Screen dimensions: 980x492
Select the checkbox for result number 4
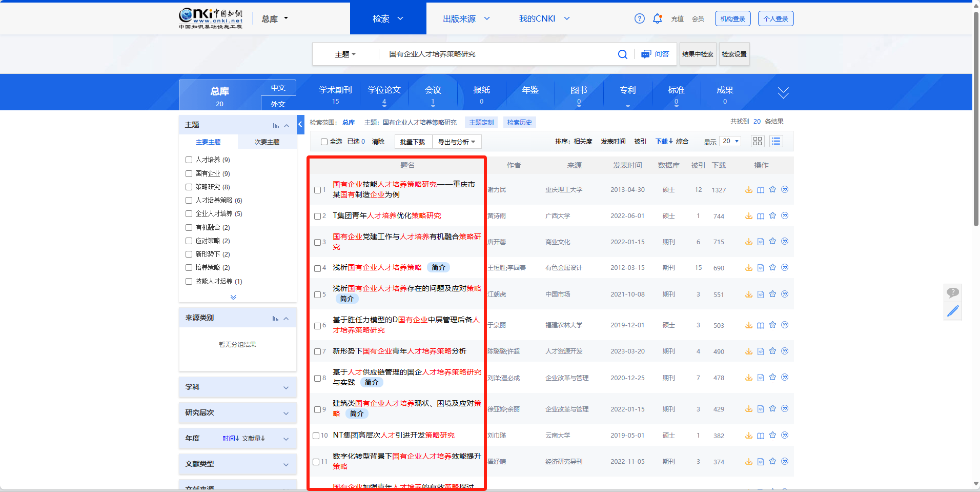pyautogui.click(x=317, y=268)
